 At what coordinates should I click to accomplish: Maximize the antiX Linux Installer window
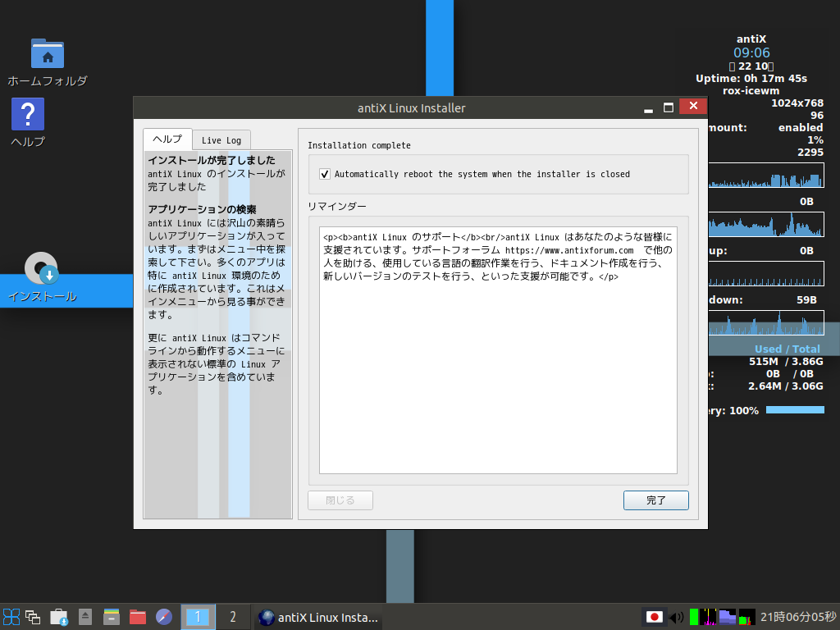pos(668,107)
